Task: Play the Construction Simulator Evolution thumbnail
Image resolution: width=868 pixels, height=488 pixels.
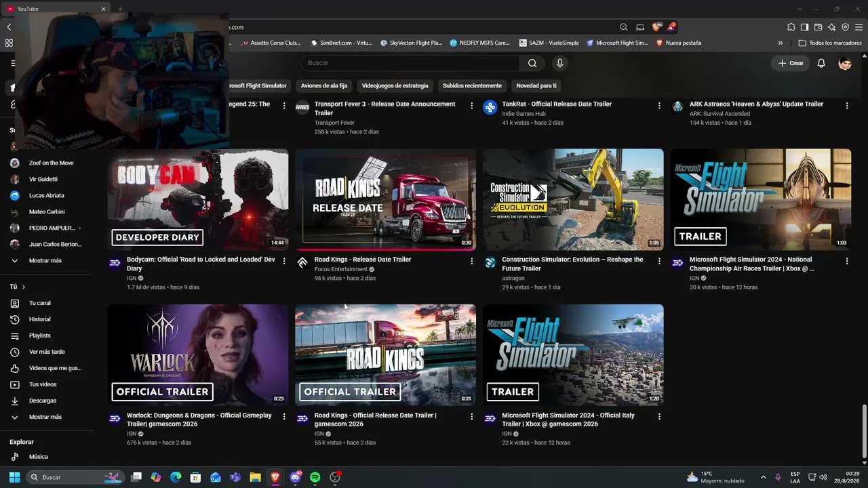Action: (573, 200)
